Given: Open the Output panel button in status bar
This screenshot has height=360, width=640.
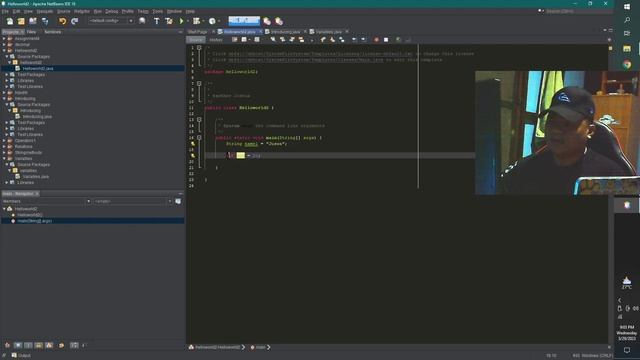Looking at the screenshot, I should [21, 356].
